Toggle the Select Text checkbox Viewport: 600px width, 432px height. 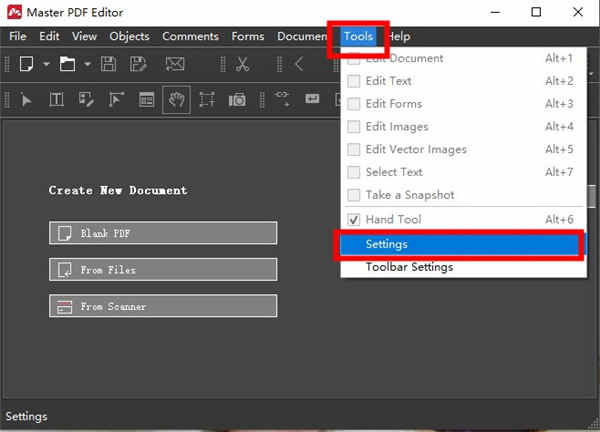pos(354,172)
